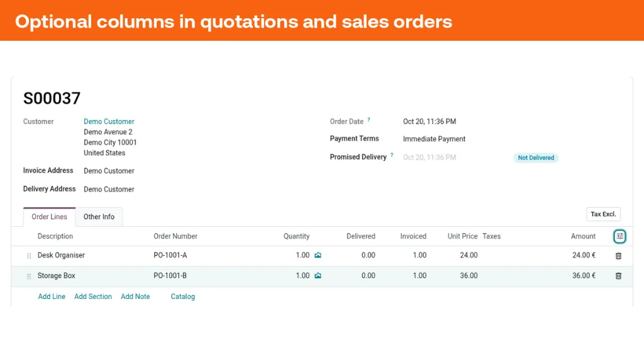Screen dimensions: 644x343
Task: Click order number PO-1001-A
Action: tap(170, 255)
